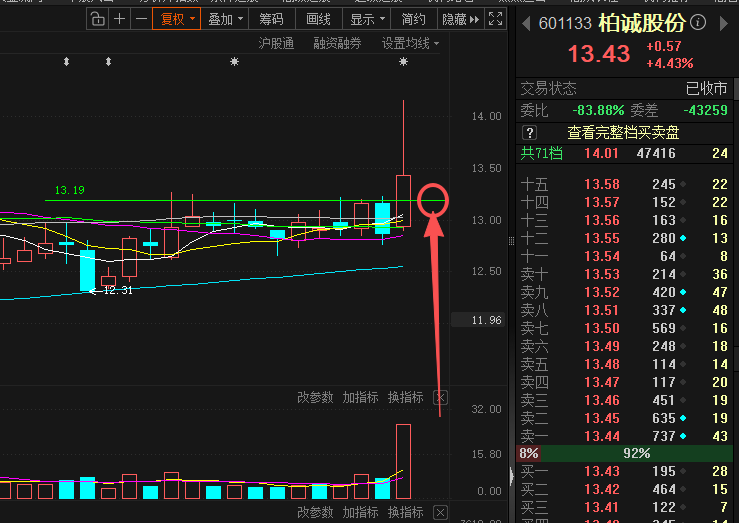Screen dimensions: 739x523
Task: Select the 买二 13.42 order row
Action: click(624, 489)
